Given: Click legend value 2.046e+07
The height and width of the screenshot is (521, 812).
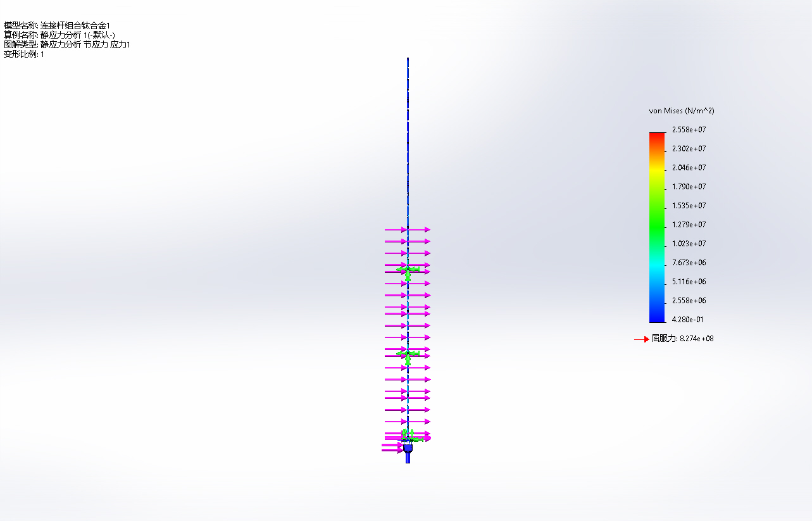Looking at the screenshot, I should [x=689, y=168].
